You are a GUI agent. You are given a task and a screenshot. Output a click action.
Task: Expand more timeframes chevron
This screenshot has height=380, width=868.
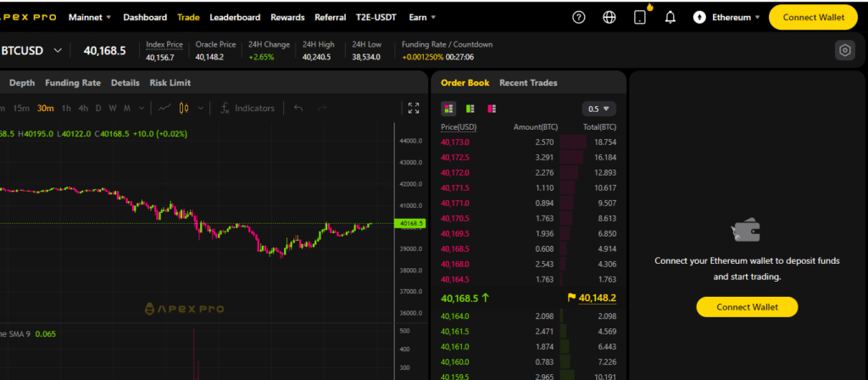coord(142,108)
